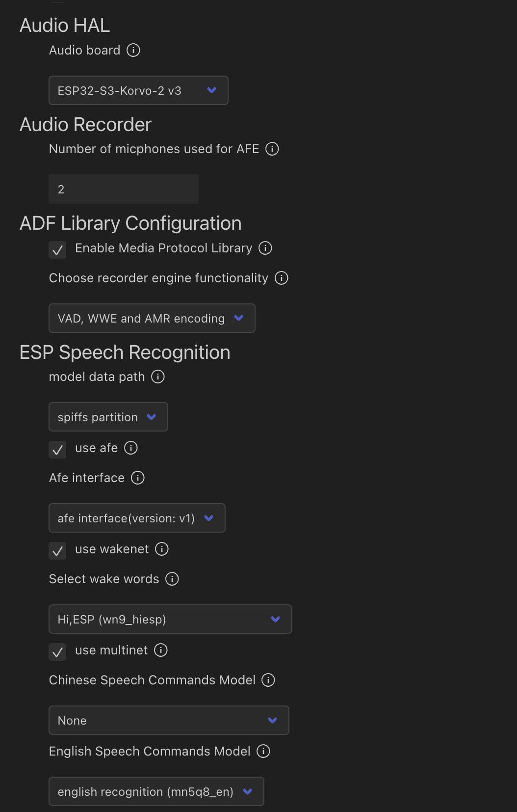Expand the VAD, WWE and AMR encoding selector
Image resolution: width=517 pixels, height=812 pixels.
pyautogui.click(x=152, y=318)
